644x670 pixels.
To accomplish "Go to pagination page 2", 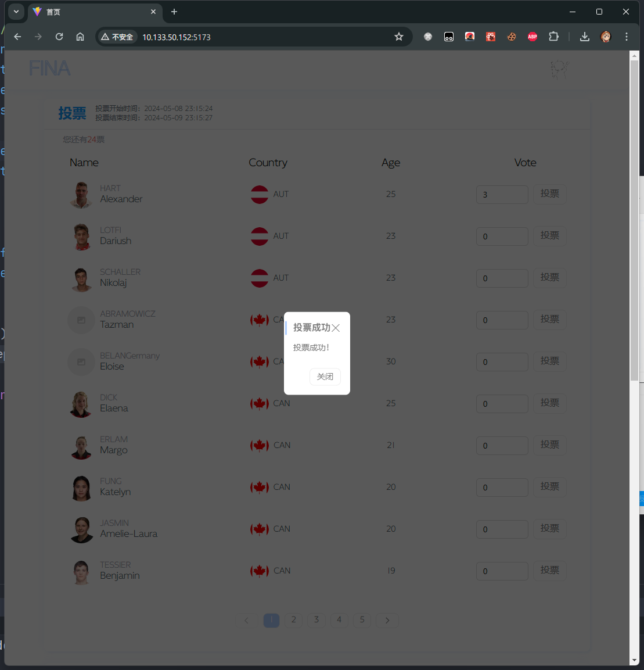I will (x=294, y=620).
